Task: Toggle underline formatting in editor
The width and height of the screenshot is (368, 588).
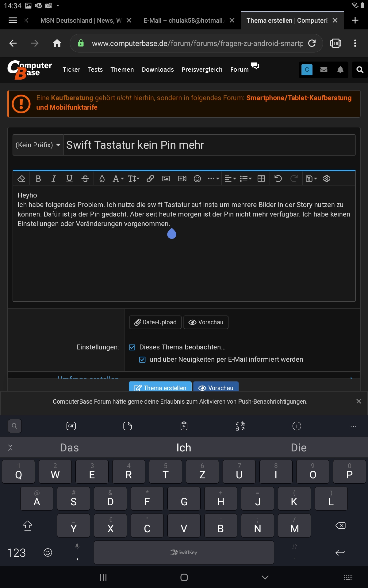Action: [70, 179]
